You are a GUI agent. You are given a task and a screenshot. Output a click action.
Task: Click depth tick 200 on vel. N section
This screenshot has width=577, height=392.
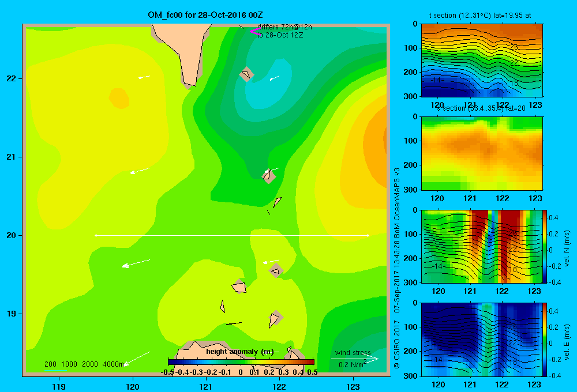pyautogui.click(x=412, y=258)
